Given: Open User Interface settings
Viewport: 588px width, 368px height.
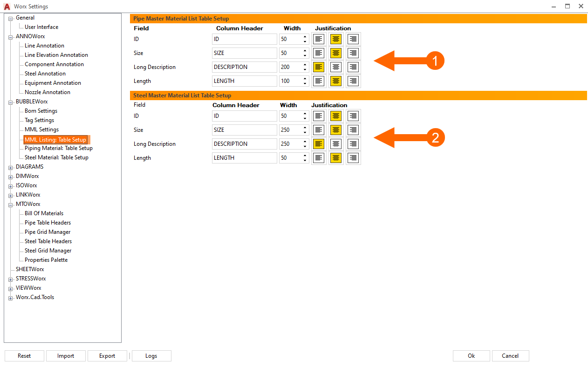Looking at the screenshot, I should pos(41,27).
